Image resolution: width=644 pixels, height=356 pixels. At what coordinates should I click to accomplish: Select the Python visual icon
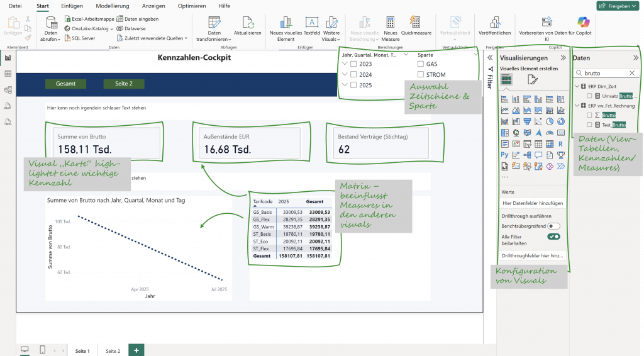504,155
